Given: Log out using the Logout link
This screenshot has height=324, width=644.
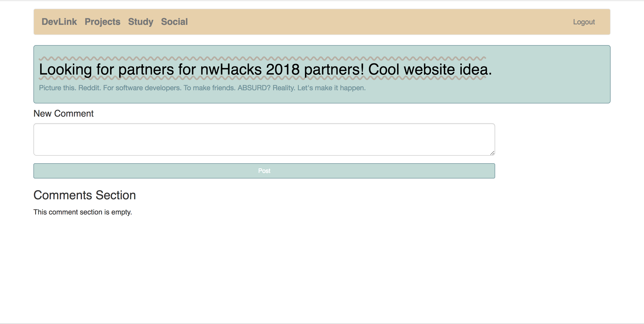Looking at the screenshot, I should [x=584, y=22].
